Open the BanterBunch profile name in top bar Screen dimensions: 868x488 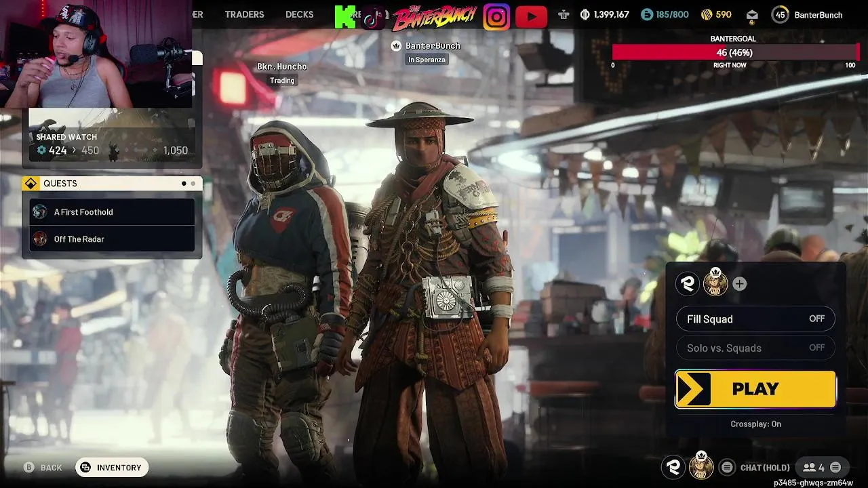pos(818,15)
